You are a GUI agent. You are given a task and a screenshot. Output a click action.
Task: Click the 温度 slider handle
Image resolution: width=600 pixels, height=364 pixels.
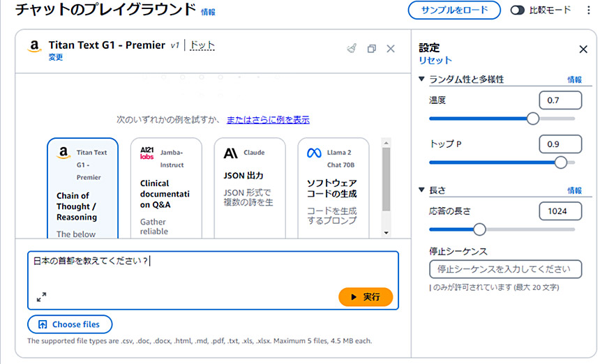click(532, 119)
